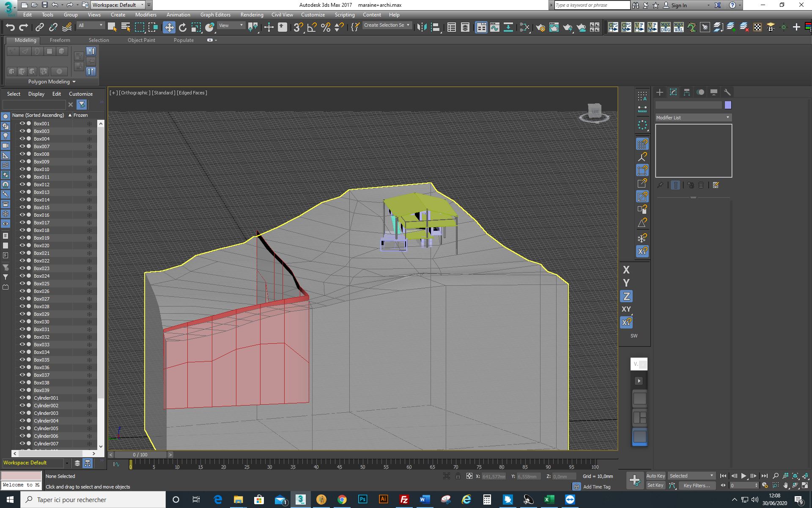812x508 pixels.
Task: Open the Graph Editors menu
Action: point(215,14)
